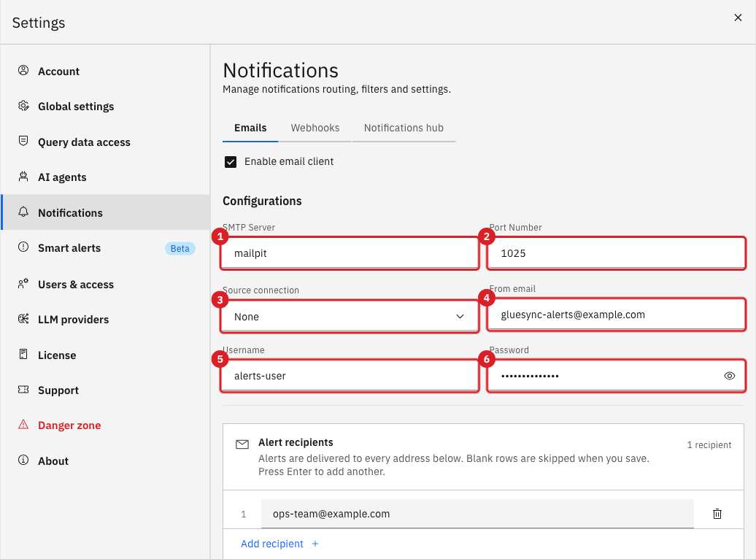The width and height of the screenshot is (756, 559).
Task: Click the Notifications bell icon
Action: pyautogui.click(x=23, y=212)
